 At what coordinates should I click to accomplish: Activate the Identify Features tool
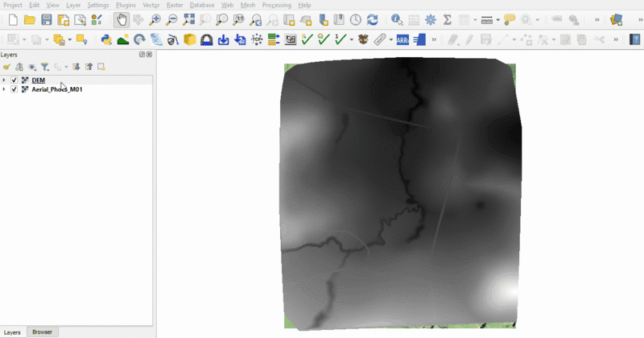pos(397,20)
